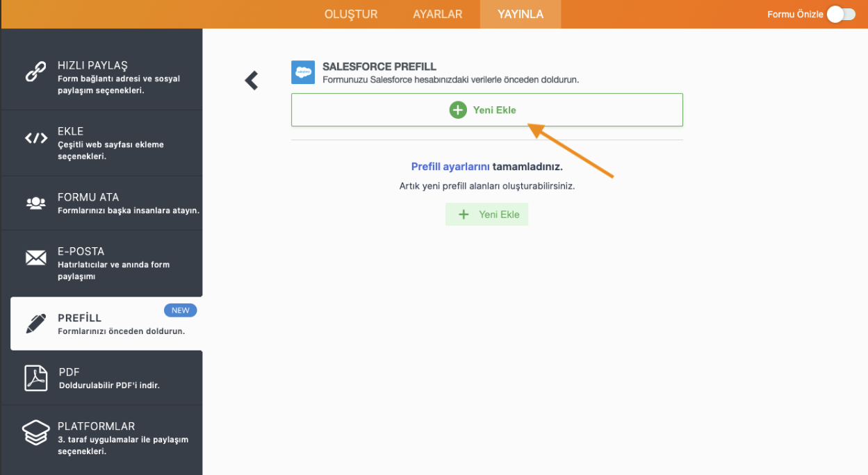Click 'Formlarınızı önceden doldurun.' text
This screenshot has width=868, height=475.
coord(121,331)
